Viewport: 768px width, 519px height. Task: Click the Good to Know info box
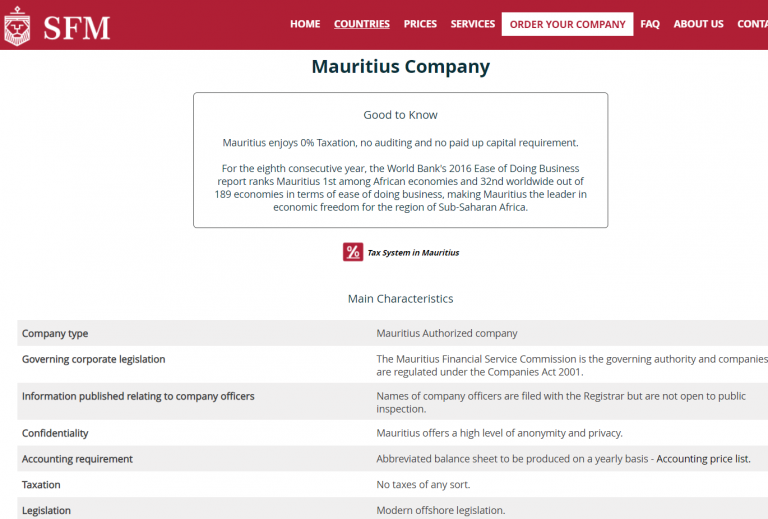click(x=400, y=160)
